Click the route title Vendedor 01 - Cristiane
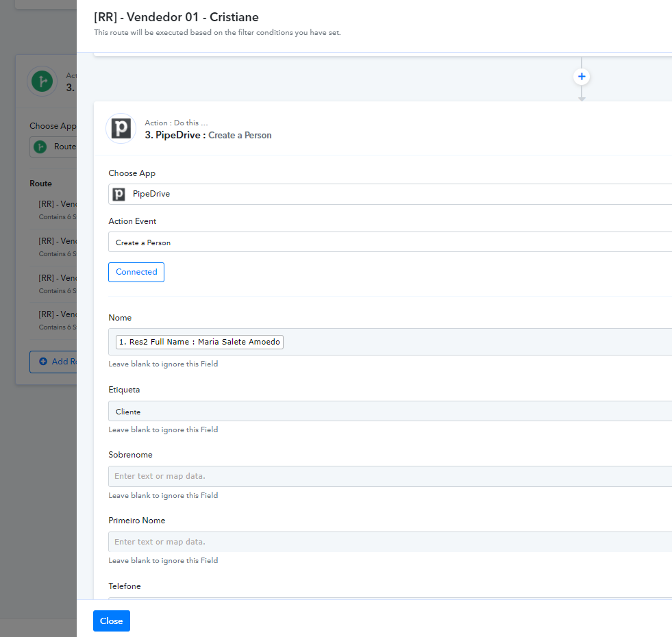 [x=176, y=17]
